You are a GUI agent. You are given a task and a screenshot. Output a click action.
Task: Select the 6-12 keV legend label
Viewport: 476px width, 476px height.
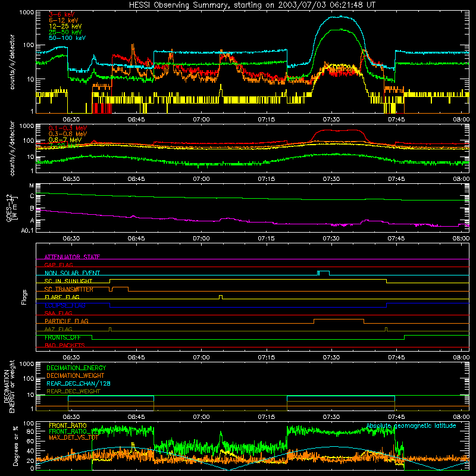pyautogui.click(x=64, y=20)
